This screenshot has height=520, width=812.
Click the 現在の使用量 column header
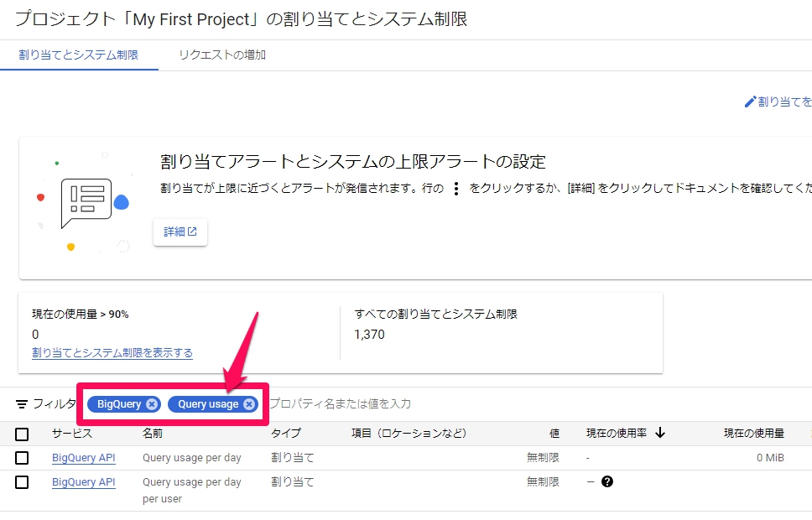pyautogui.click(x=754, y=434)
